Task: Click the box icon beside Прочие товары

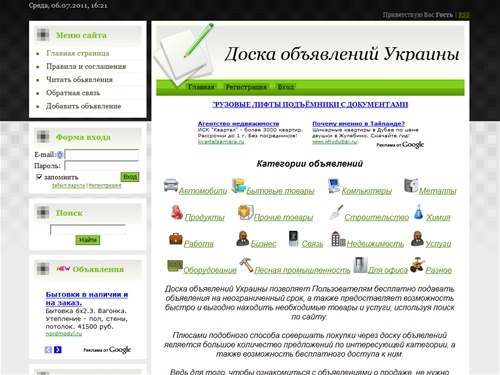Action: [246, 212]
